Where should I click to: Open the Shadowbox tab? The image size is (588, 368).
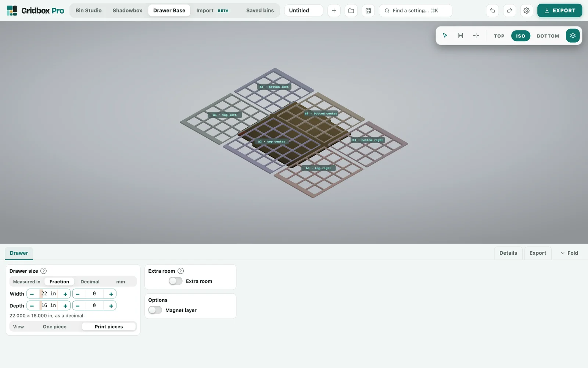pos(127,11)
